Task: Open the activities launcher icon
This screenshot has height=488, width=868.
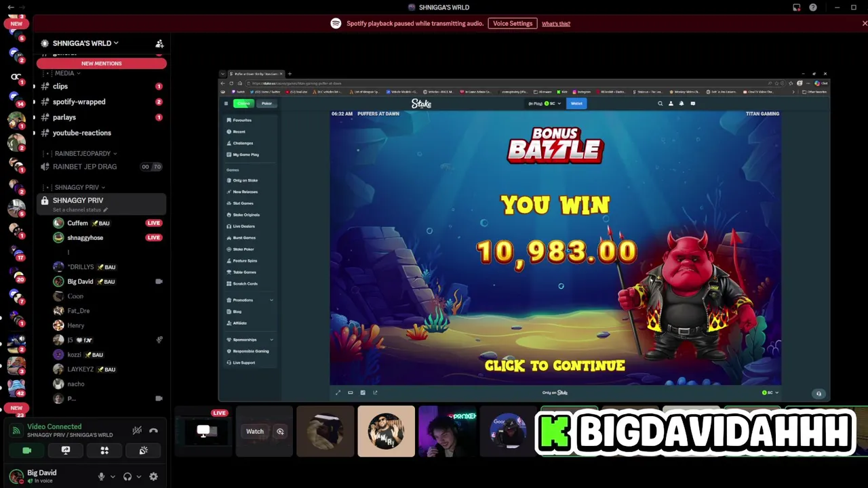Action: tap(104, 450)
